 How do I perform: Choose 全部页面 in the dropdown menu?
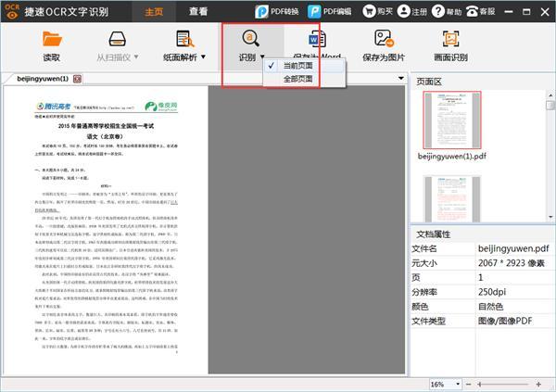point(304,79)
